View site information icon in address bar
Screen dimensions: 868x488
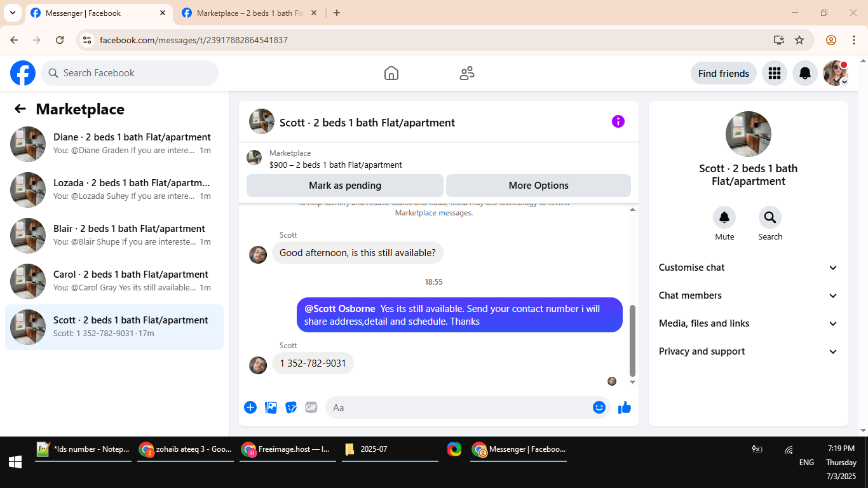[88, 40]
